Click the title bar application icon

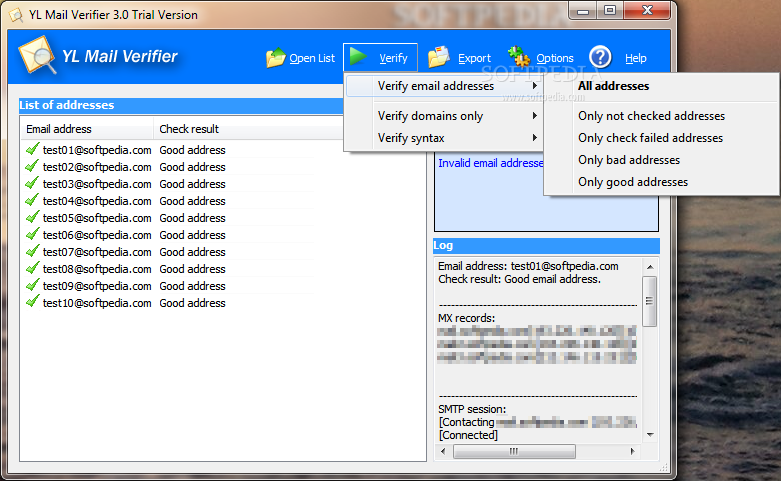pyautogui.click(x=16, y=15)
